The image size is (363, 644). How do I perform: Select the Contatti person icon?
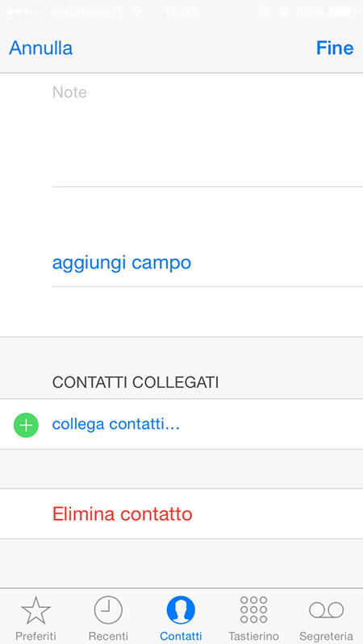coord(181,610)
